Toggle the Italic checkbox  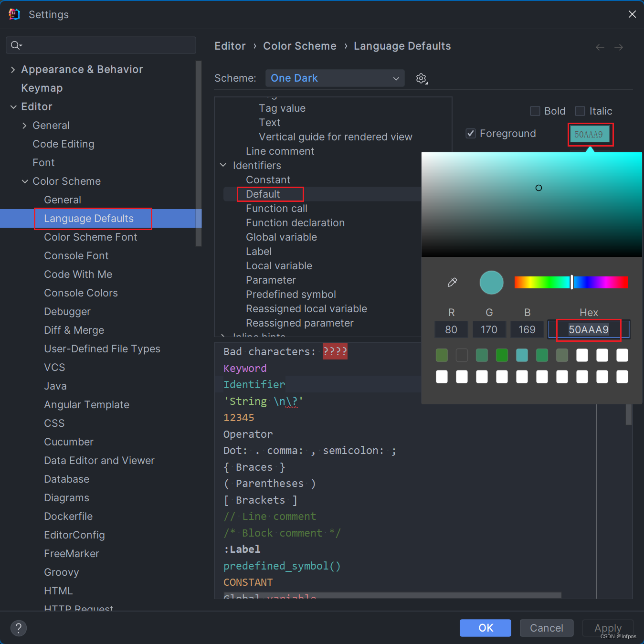(580, 111)
